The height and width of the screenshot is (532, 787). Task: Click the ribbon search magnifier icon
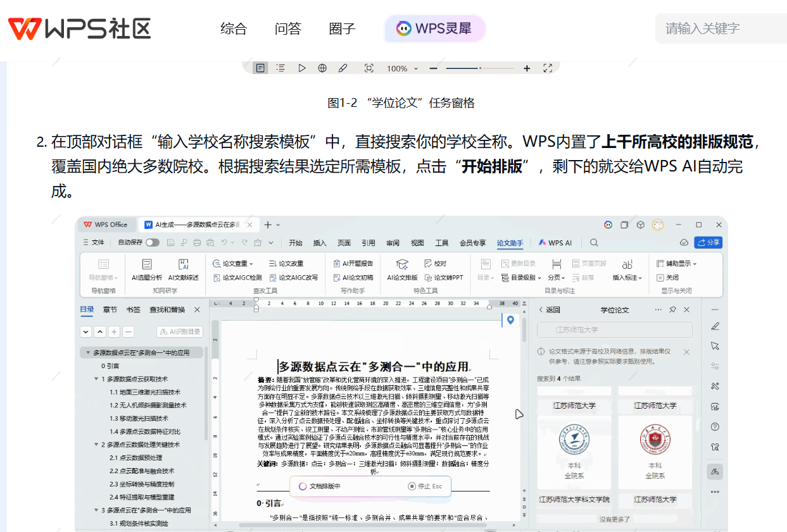coord(594,243)
